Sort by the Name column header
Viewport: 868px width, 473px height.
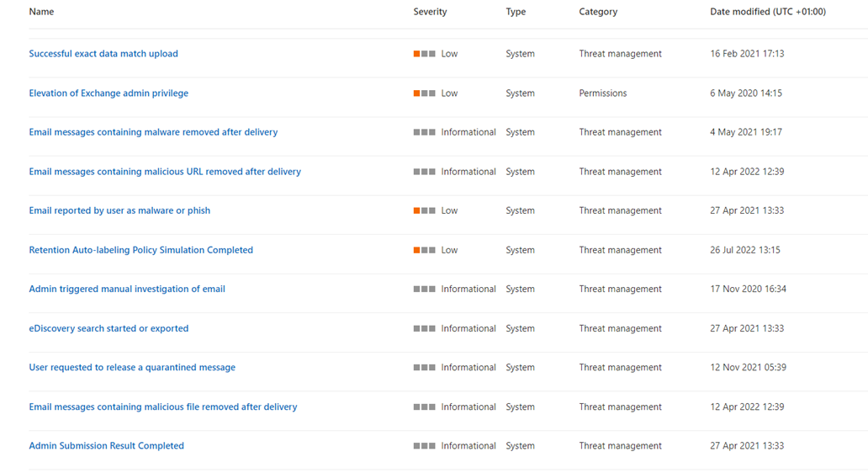pos(41,12)
